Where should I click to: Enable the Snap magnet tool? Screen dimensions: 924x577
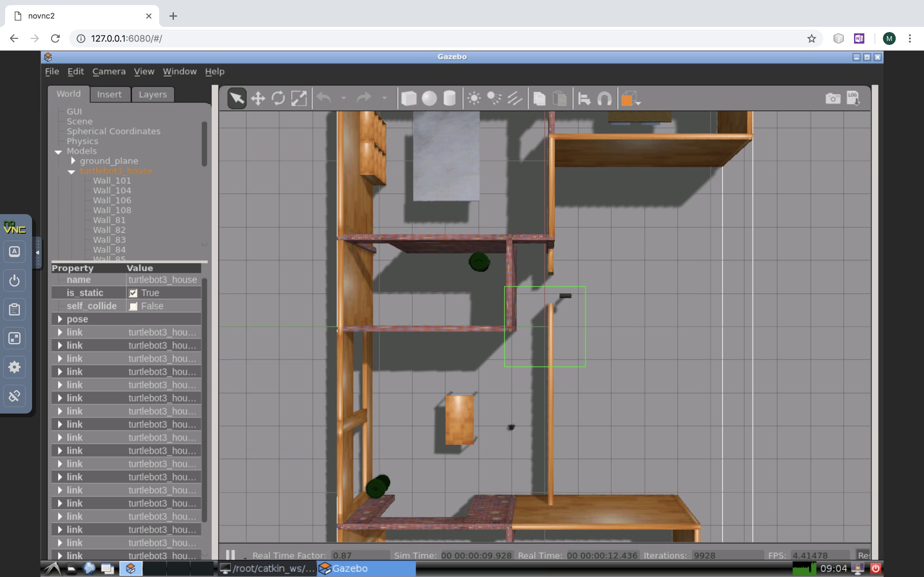(604, 98)
